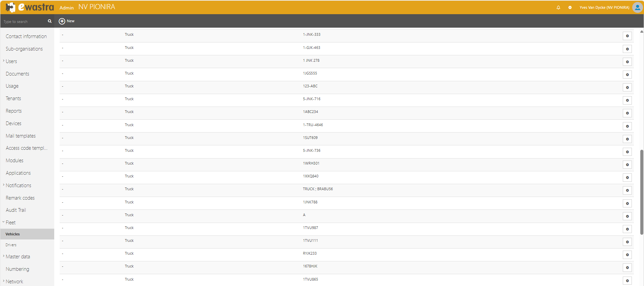Click Truck type in 123-ABC row
This screenshot has width=644, height=286.
coord(129,86)
